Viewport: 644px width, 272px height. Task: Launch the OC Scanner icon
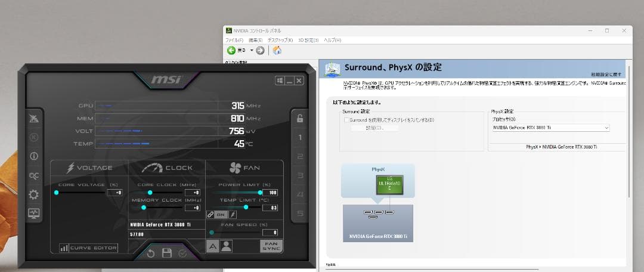(x=33, y=175)
